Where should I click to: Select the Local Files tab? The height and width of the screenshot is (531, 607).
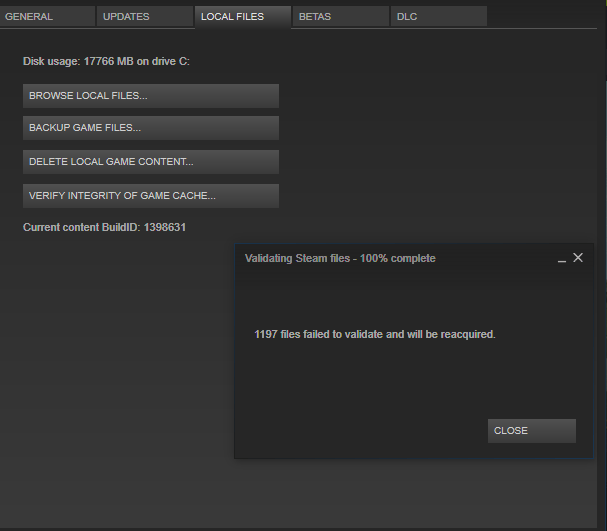point(243,17)
